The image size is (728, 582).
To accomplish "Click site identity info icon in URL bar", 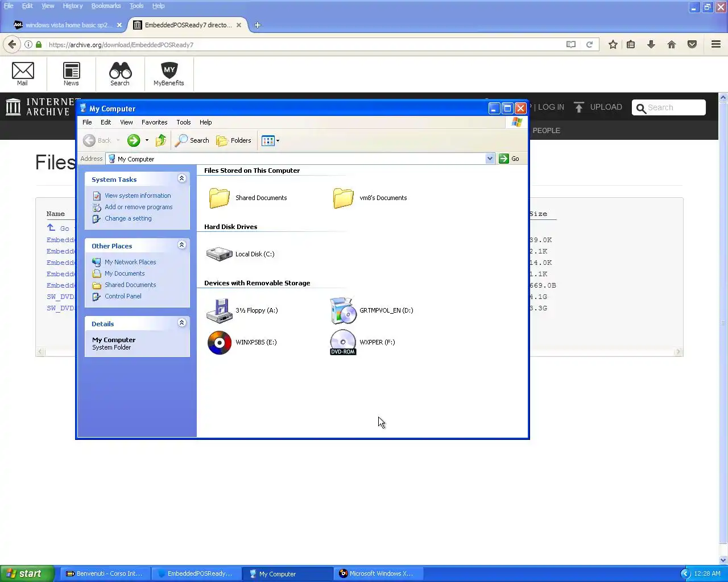I will [28, 44].
